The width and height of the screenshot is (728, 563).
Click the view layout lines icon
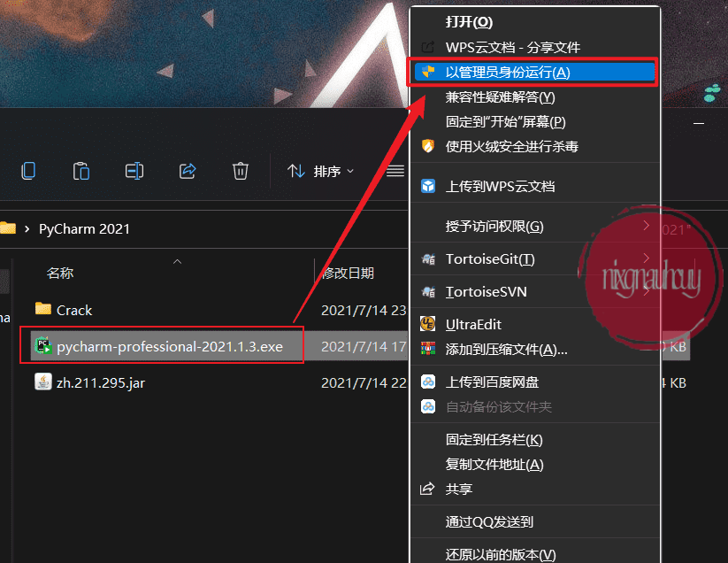click(x=395, y=171)
